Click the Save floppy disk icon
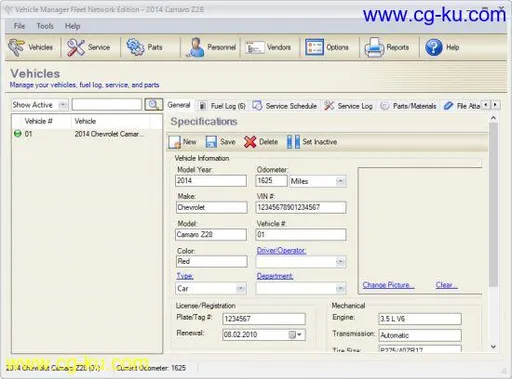The width and height of the screenshot is (512, 379). click(x=211, y=142)
